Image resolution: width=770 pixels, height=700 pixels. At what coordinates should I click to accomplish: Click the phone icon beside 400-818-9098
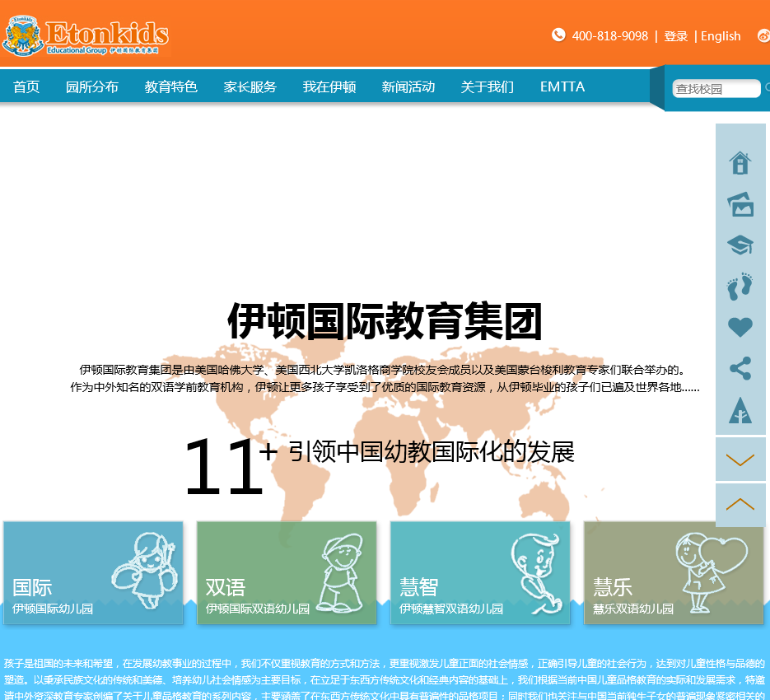(x=558, y=35)
